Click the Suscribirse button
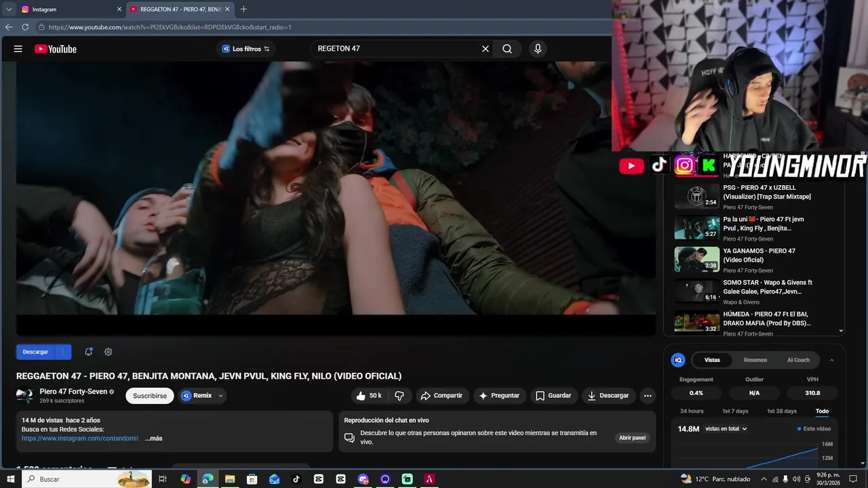The image size is (868, 488). click(x=150, y=396)
